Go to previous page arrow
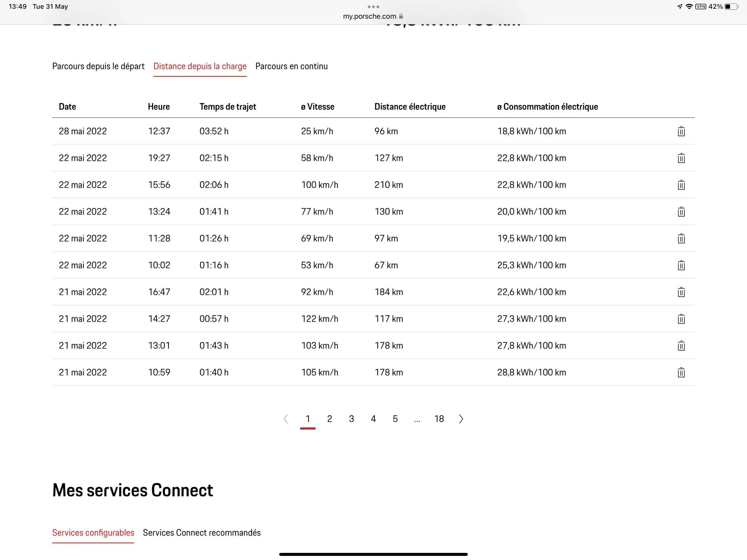The width and height of the screenshot is (747, 560). [286, 419]
